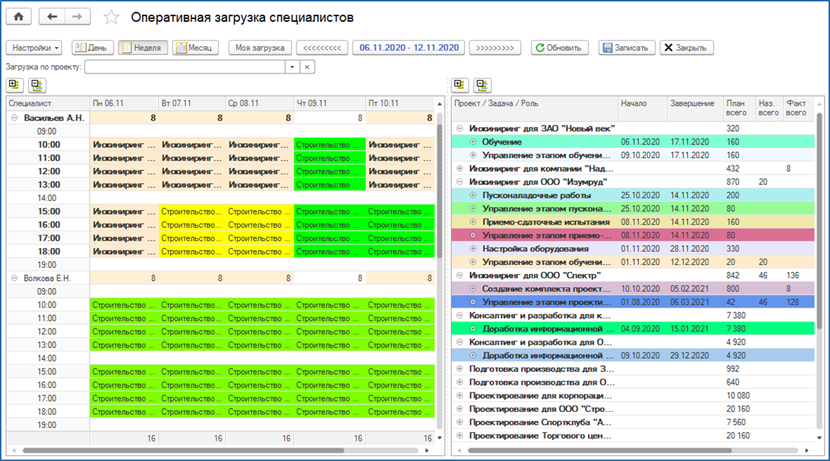Expand all rows in the projects table

(459, 85)
